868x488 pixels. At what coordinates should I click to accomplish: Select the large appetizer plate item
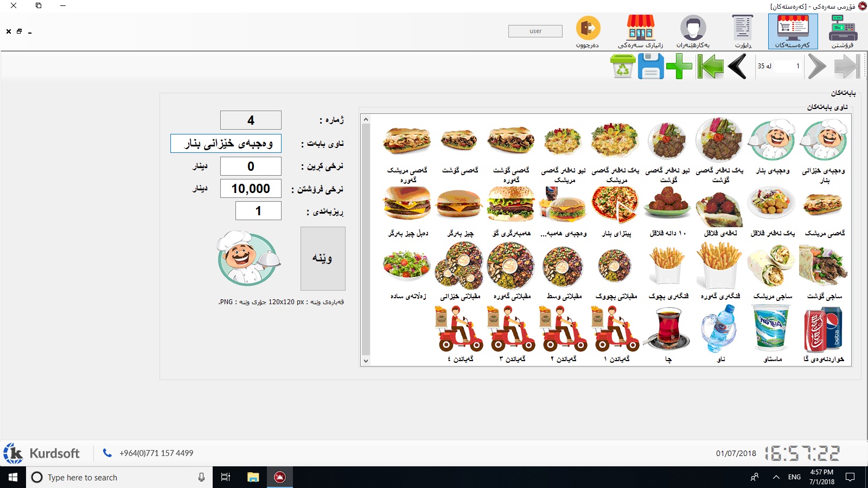coord(512,271)
